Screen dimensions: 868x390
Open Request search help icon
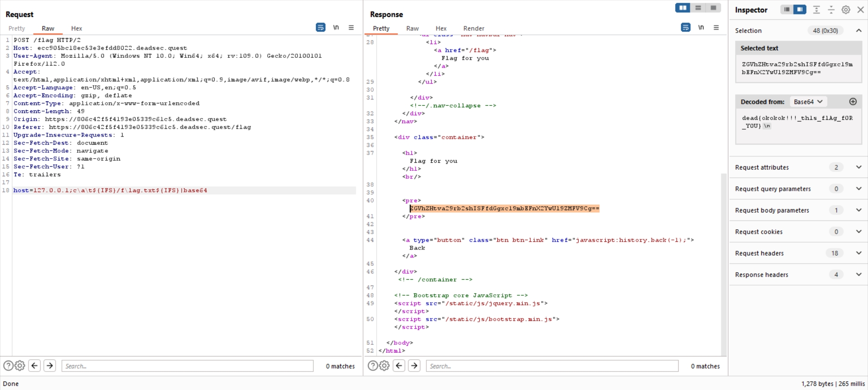click(8, 366)
